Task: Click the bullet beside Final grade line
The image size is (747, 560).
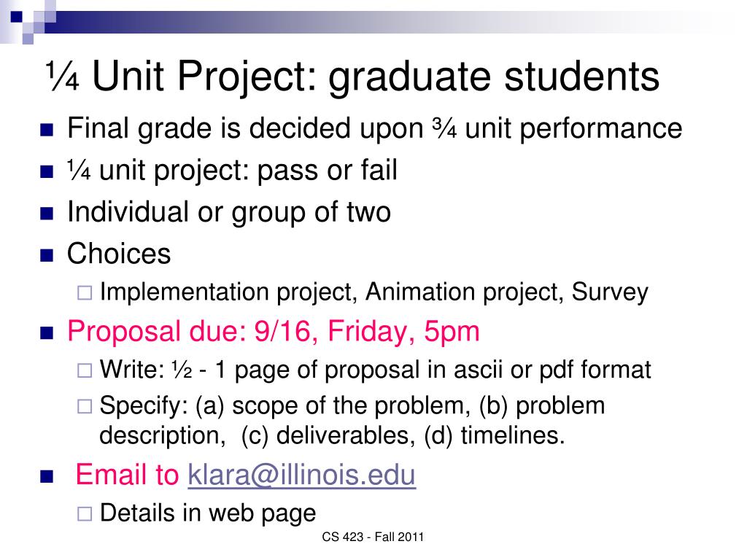Action: click(47, 130)
